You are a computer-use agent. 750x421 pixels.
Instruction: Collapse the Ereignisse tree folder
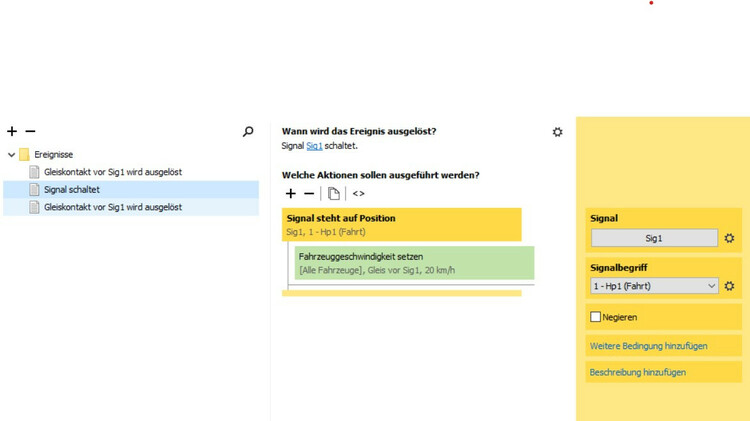click(x=12, y=155)
